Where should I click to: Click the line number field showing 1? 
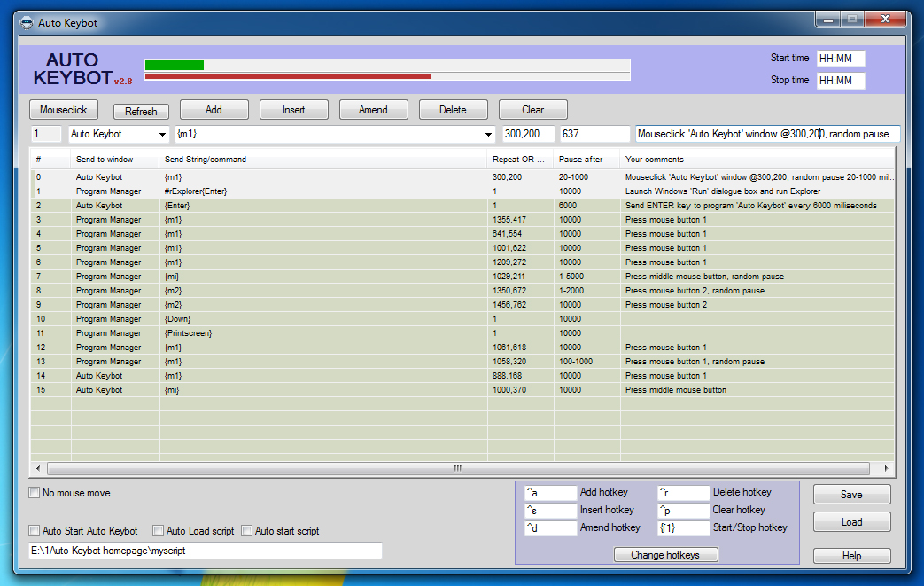pos(46,134)
